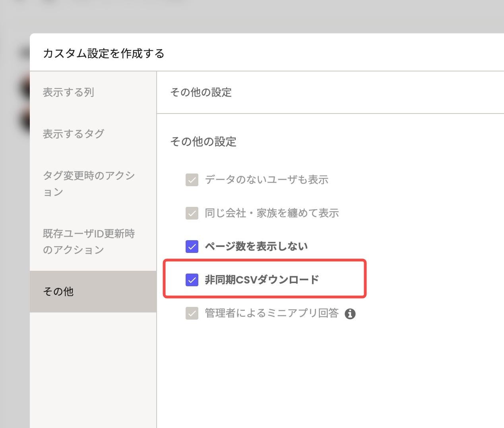Open the 表示する列 sidebar tab
The image size is (504, 428).
tap(68, 93)
